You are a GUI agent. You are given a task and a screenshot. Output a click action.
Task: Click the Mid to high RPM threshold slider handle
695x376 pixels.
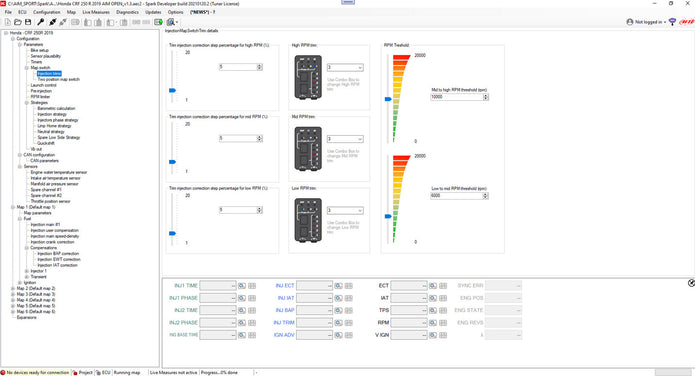[x=388, y=99]
